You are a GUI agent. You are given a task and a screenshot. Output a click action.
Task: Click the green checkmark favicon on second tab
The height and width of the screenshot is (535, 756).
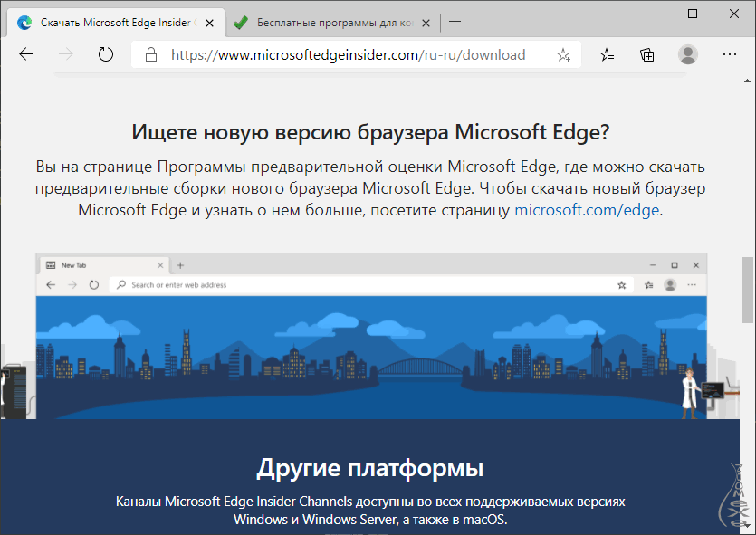pyautogui.click(x=241, y=23)
